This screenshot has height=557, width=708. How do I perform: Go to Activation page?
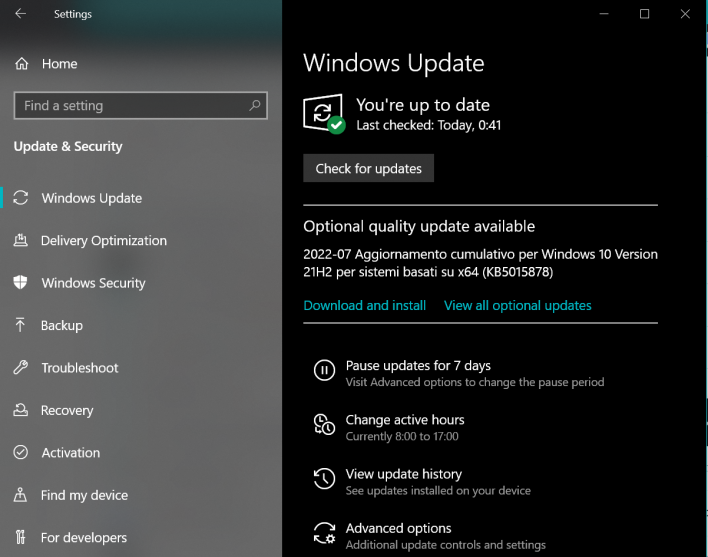[x=71, y=453]
